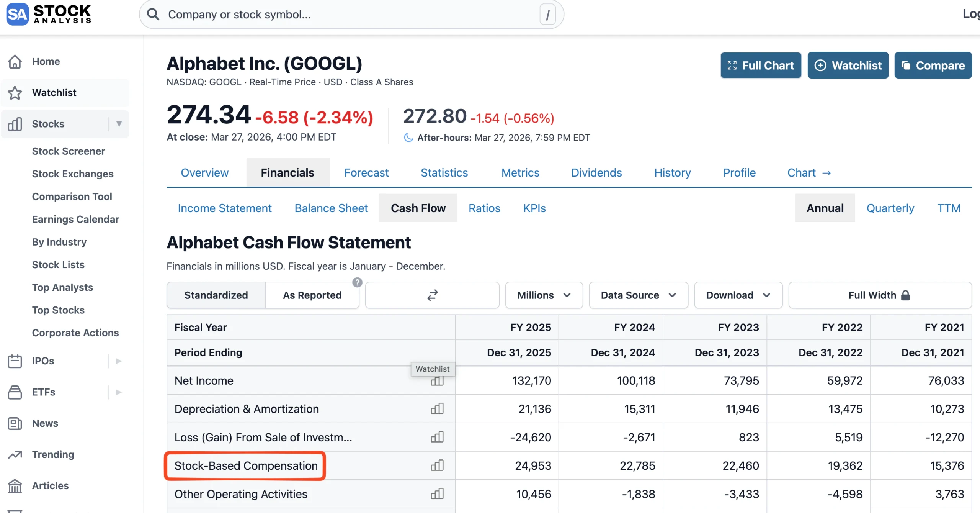Image resolution: width=980 pixels, height=513 pixels.
Task: Click the Stocks bar-chart icon in the sidebar
Action: [15, 123]
